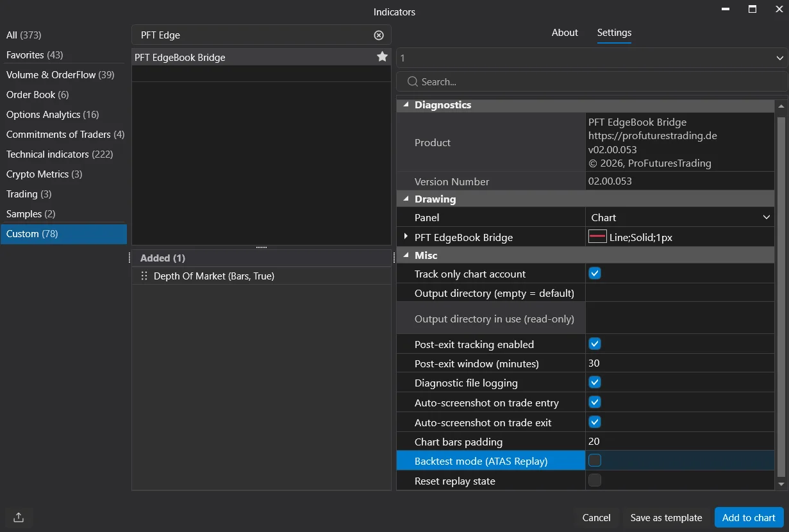This screenshot has width=789, height=532.
Task: Switch to the About tab
Action: pyautogui.click(x=565, y=33)
